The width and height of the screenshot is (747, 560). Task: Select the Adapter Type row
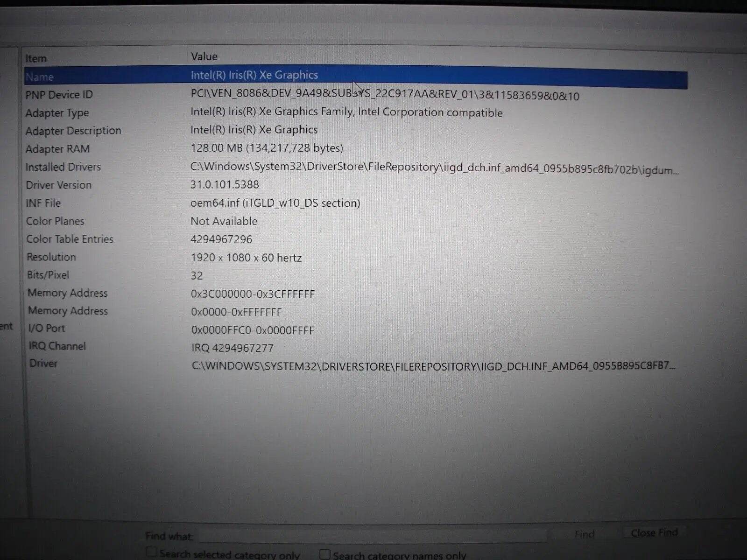tap(57, 113)
